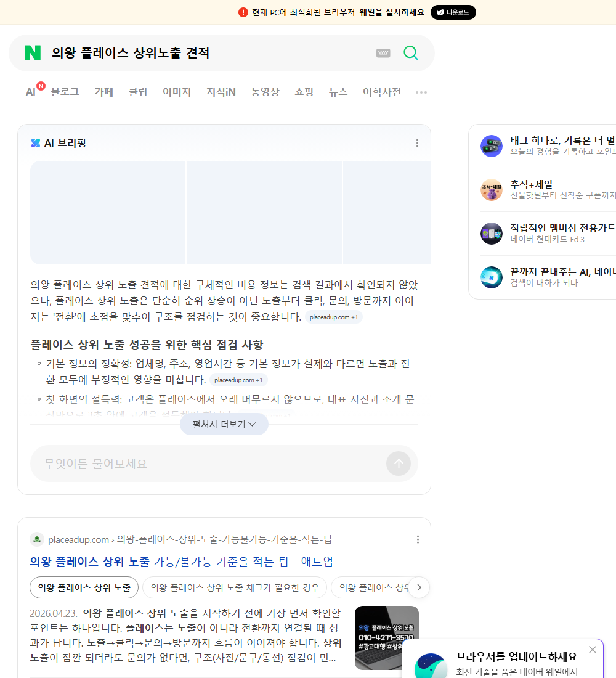
Task: Expand more search tabs with three dots
Action: pyautogui.click(x=421, y=92)
